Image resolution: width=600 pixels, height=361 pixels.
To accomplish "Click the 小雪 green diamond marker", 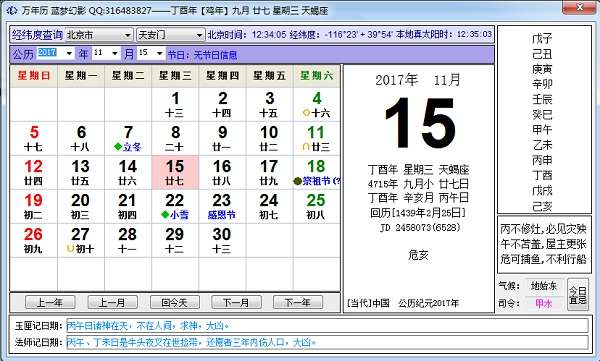I will pyautogui.click(x=165, y=215).
